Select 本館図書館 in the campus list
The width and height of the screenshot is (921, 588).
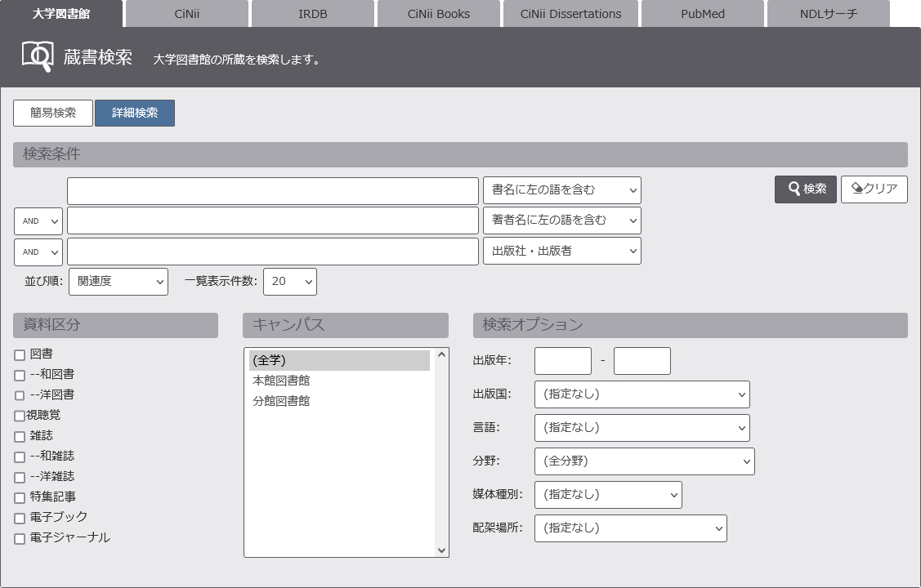click(x=281, y=381)
